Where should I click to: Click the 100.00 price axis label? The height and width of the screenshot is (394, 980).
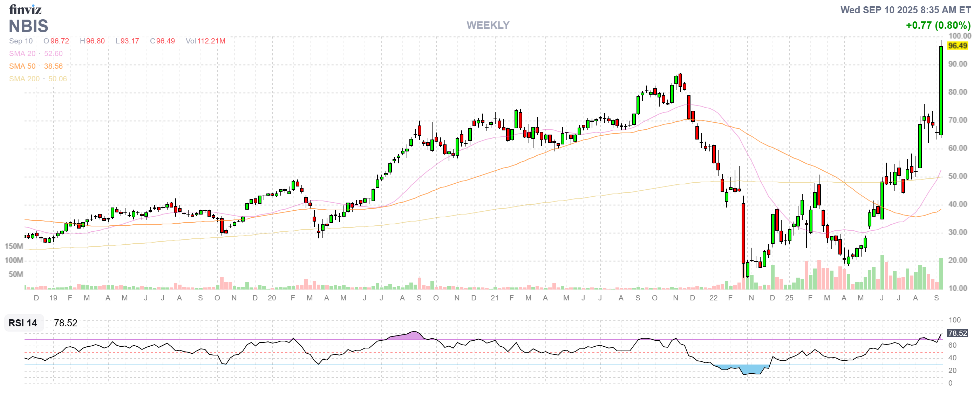959,36
